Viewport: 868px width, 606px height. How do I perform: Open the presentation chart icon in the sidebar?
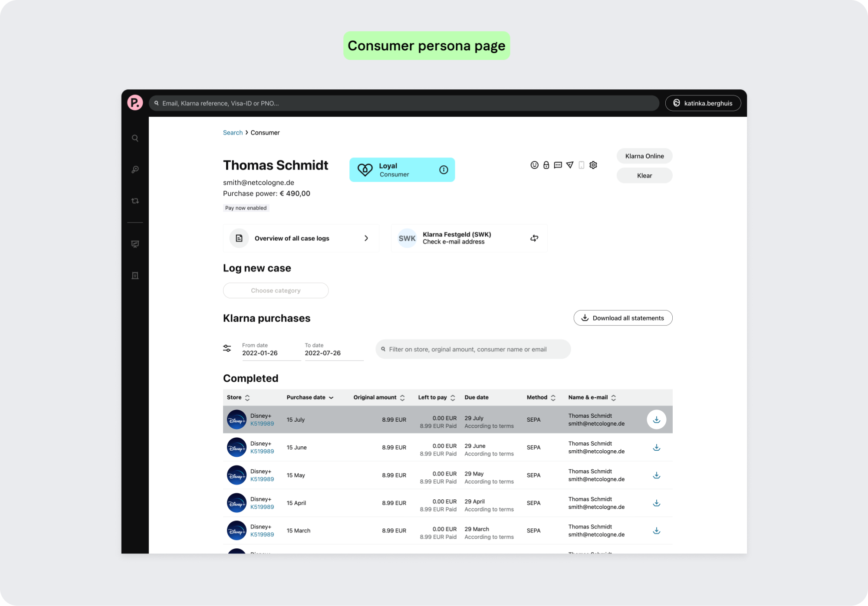[x=135, y=244]
